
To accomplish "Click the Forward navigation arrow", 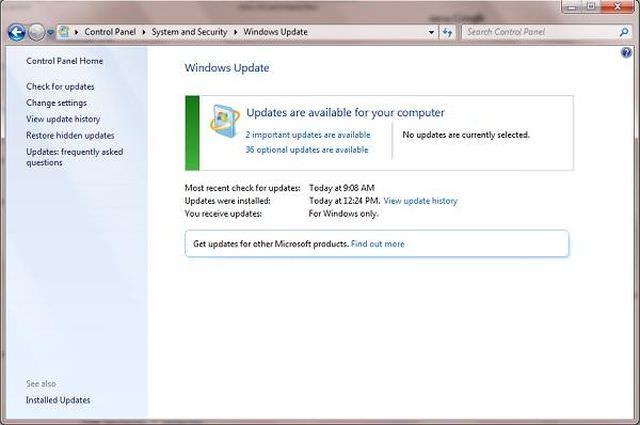I will tap(36, 32).
